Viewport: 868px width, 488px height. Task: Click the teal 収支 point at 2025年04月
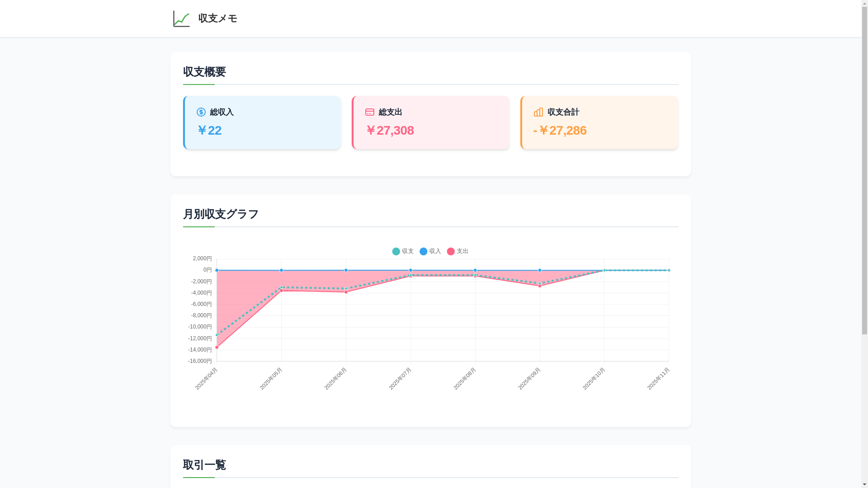coord(217,335)
